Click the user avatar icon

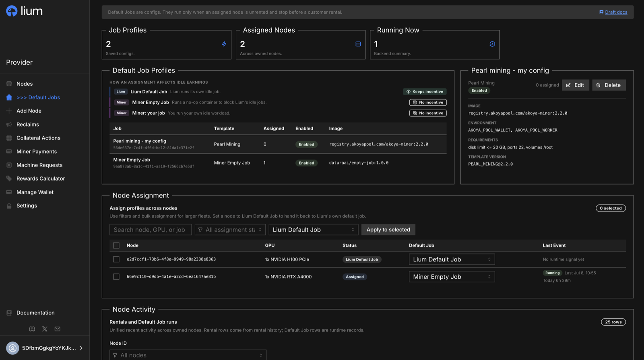point(12,348)
